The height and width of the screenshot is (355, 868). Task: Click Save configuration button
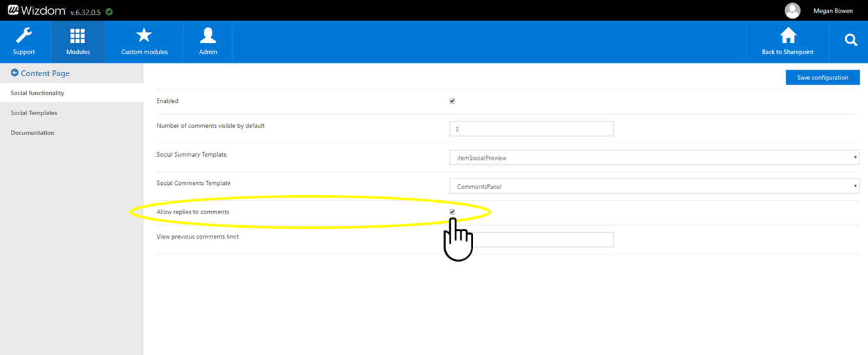[x=823, y=77]
